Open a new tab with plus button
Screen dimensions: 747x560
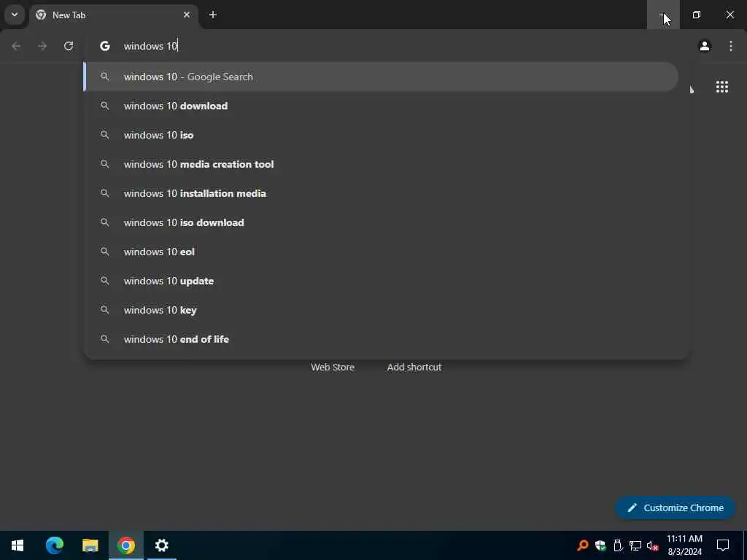click(213, 15)
